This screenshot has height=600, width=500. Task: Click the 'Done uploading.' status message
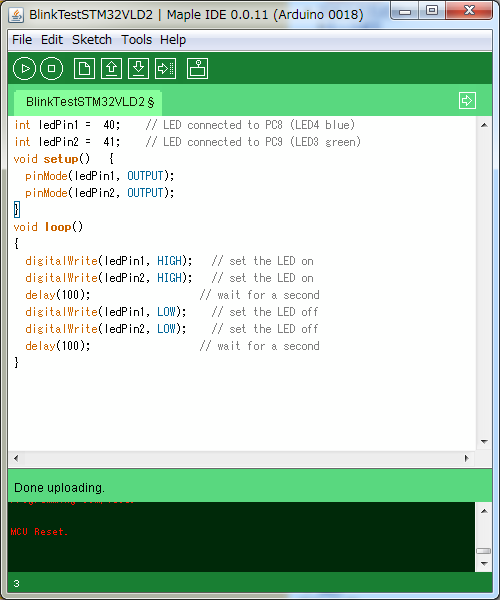(59, 488)
